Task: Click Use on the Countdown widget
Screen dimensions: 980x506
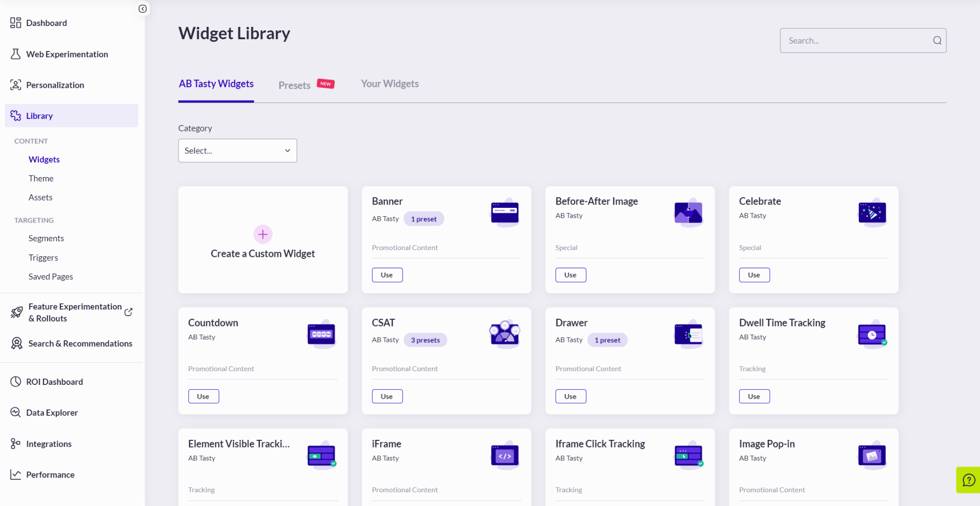Action: point(203,396)
